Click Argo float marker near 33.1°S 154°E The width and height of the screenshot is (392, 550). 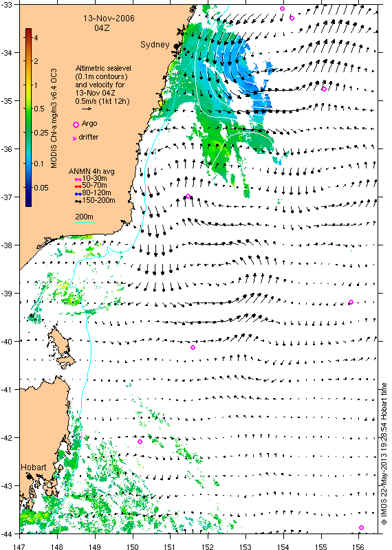(282, 8)
